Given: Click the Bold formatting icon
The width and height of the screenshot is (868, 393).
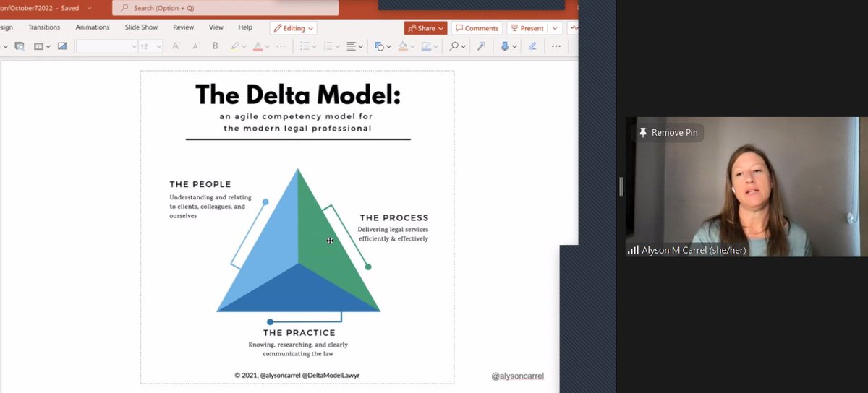Looking at the screenshot, I should (215, 46).
